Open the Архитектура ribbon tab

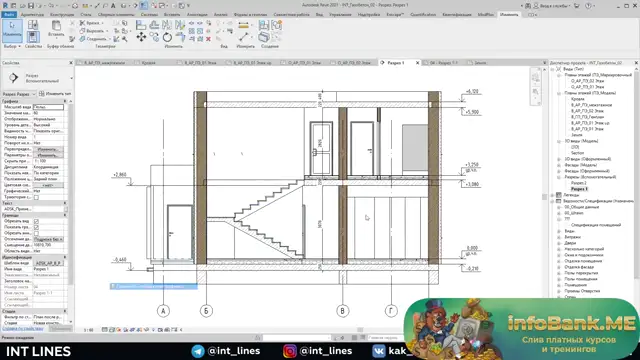[32, 14]
